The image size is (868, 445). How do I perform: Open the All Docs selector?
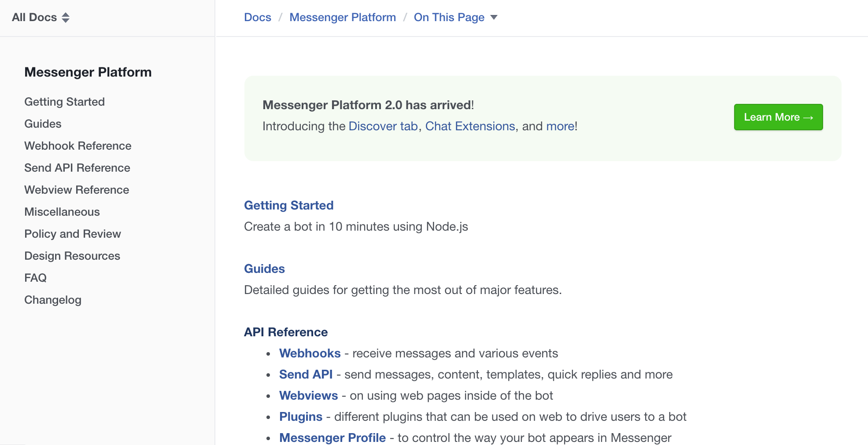pos(41,18)
